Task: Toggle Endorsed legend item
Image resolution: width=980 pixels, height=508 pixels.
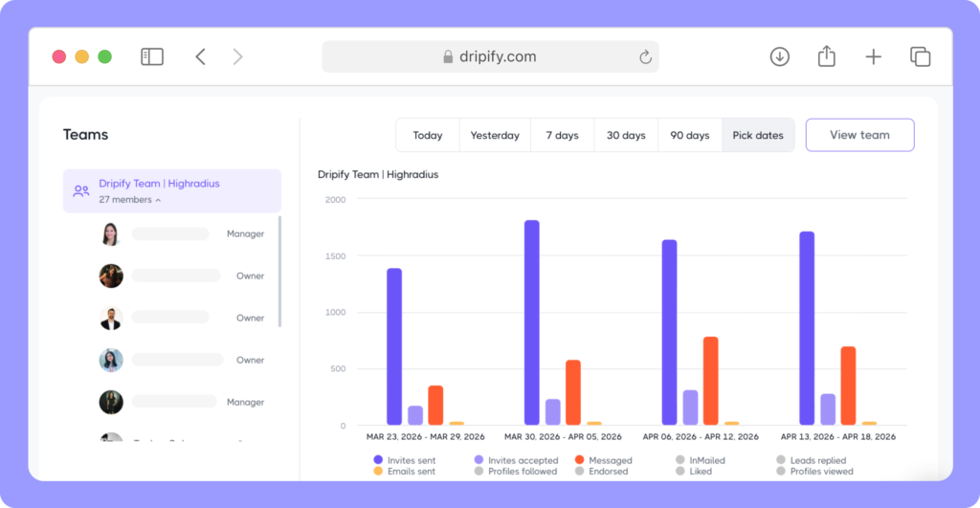Action: click(601, 471)
